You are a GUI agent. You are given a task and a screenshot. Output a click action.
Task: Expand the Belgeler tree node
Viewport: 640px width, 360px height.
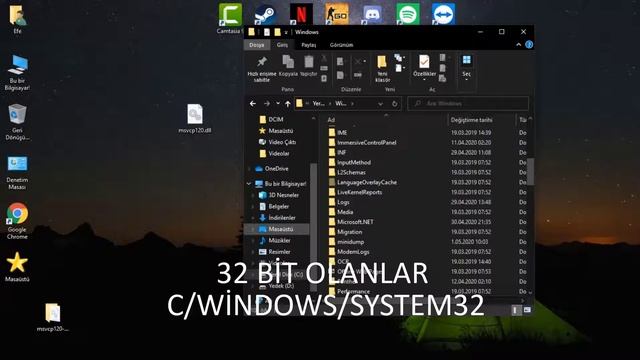pos(253,207)
